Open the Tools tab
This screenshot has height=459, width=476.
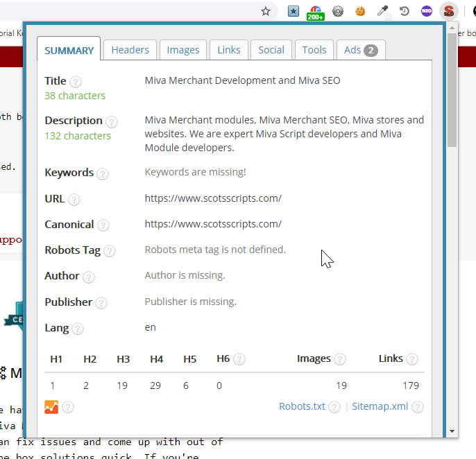click(x=314, y=50)
